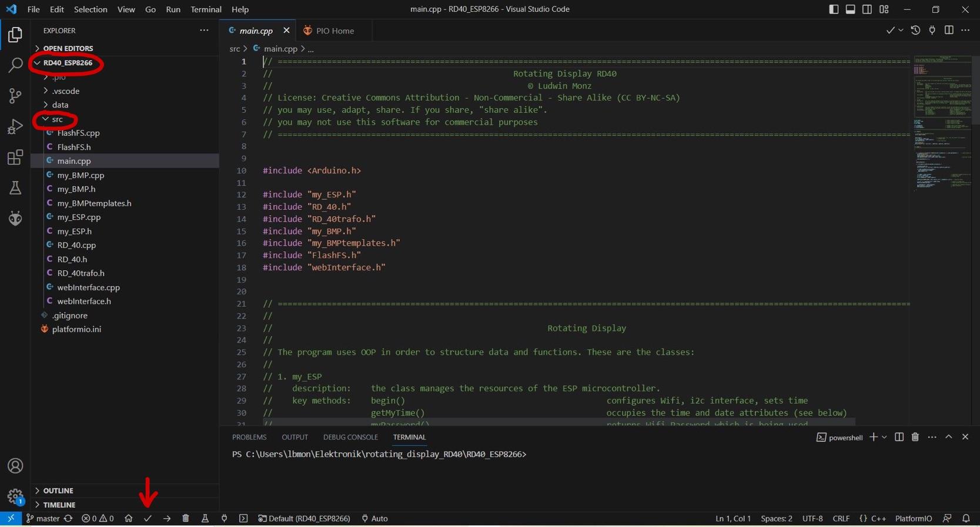Maximize the terminal panel size
The image size is (980, 527).
(949, 437)
